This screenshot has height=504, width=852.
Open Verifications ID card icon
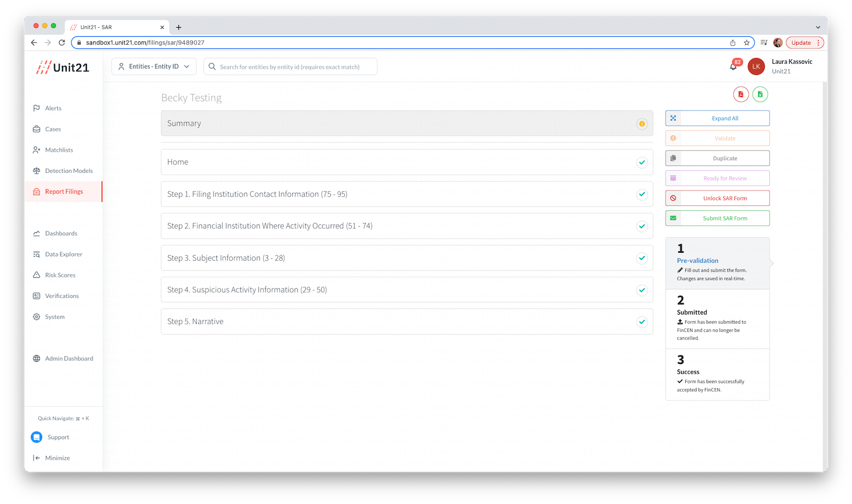point(36,296)
